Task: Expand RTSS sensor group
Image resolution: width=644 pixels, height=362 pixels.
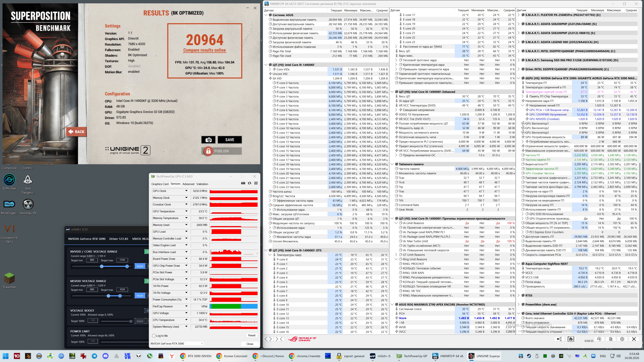Action: [519, 295]
